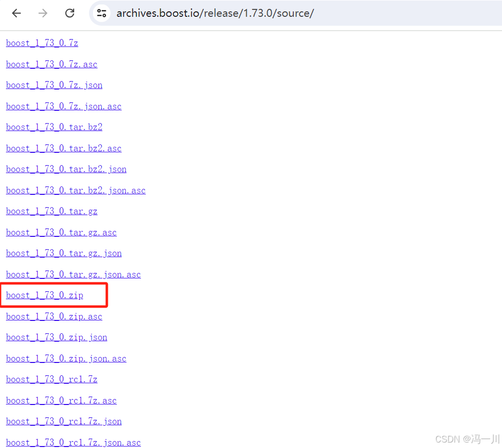Open the boost_1_73_0_rc1.7z.asc link
Viewport: 502px width, 448px height.
[61, 401]
